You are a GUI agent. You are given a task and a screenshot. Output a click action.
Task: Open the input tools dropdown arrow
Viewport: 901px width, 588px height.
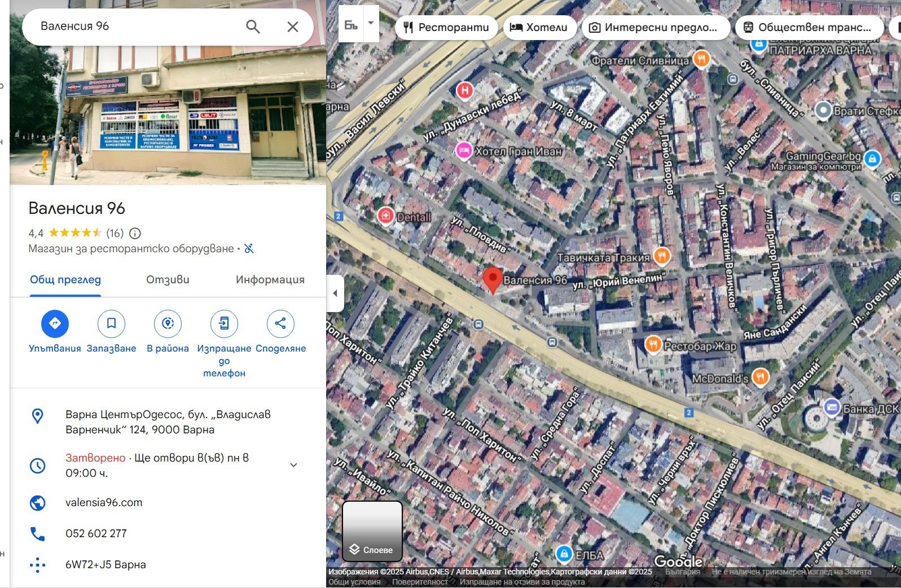click(371, 24)
